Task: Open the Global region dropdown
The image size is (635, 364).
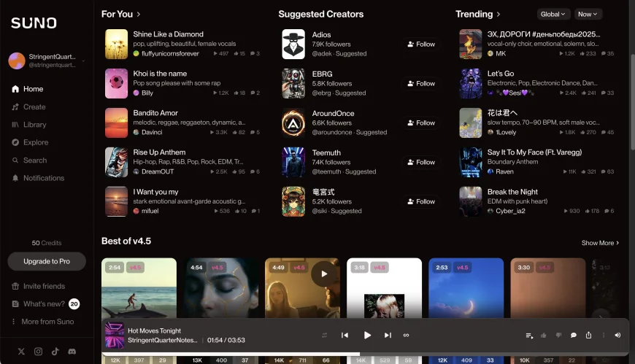Action: (553, 14)
